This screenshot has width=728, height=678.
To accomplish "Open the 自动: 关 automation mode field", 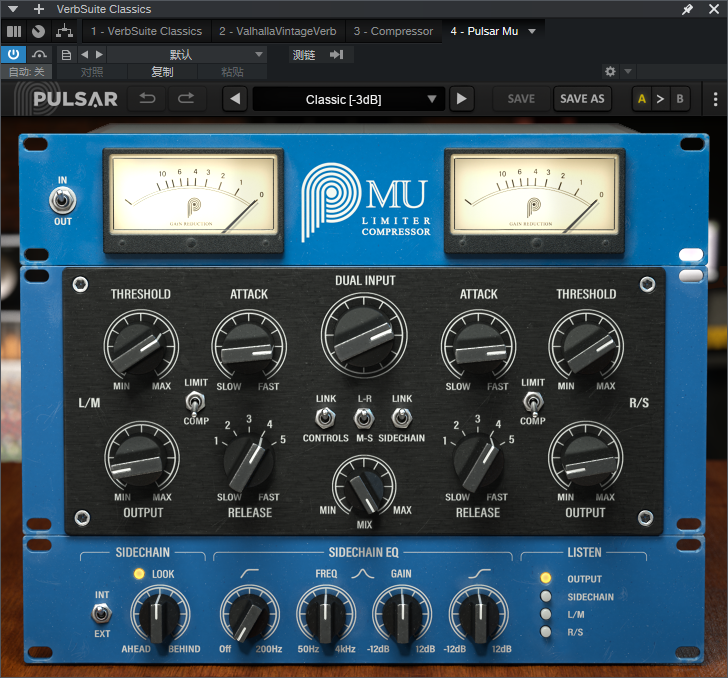I will tap(26, 72).
